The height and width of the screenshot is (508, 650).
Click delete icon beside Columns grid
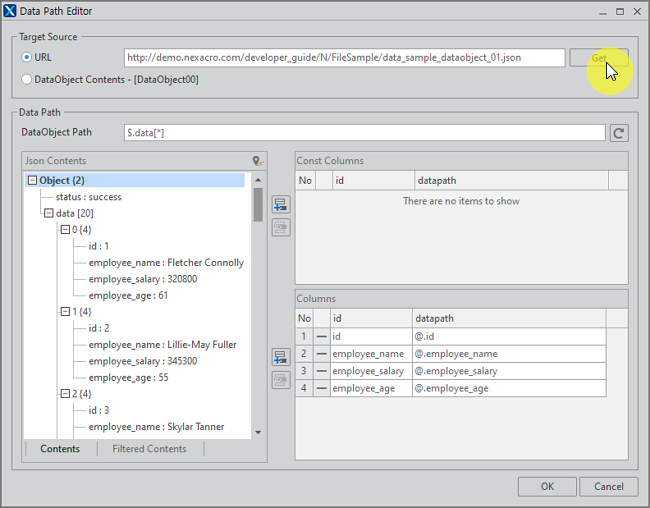click(x=281, y=380)
